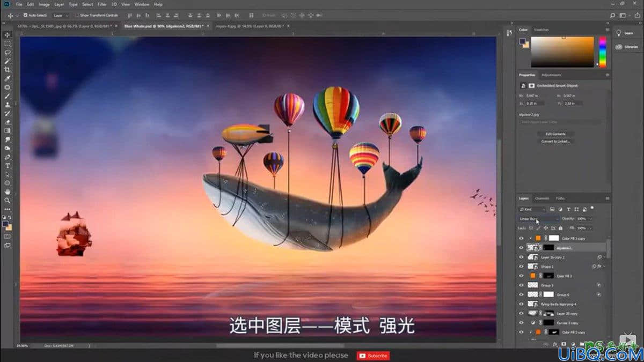Select the Hand tool

point(8,191)
